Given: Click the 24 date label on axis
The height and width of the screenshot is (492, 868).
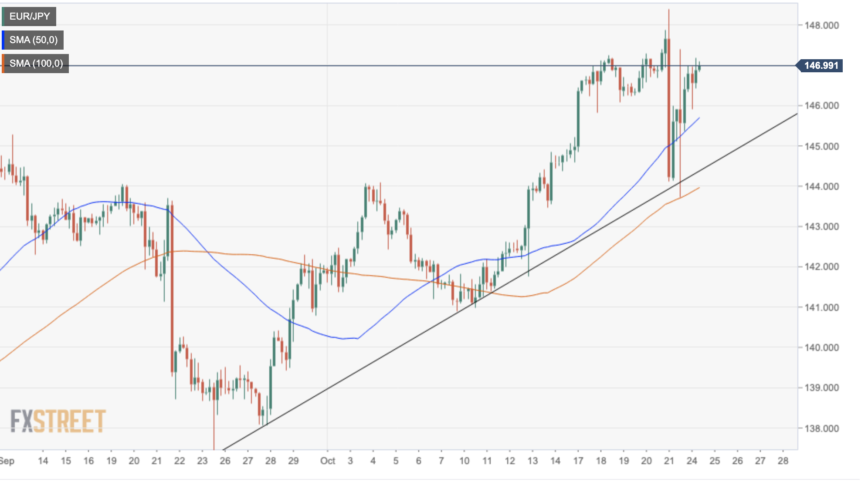Looking at the screenshot, I should click(692, 461).
